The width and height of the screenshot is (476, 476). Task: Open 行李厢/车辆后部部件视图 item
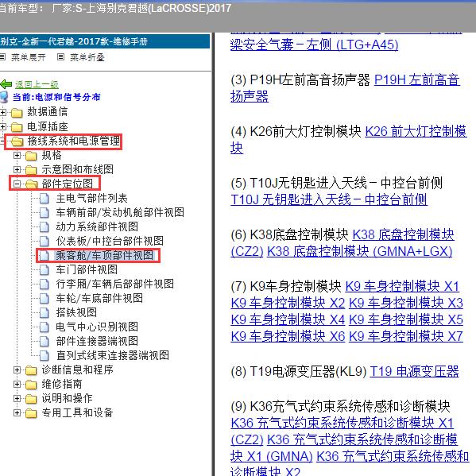click(114, 284)
